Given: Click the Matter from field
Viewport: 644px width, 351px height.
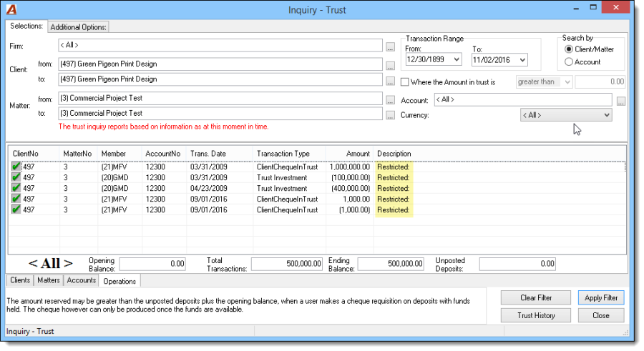Looking at the screenshot, I should pos(220,98).
